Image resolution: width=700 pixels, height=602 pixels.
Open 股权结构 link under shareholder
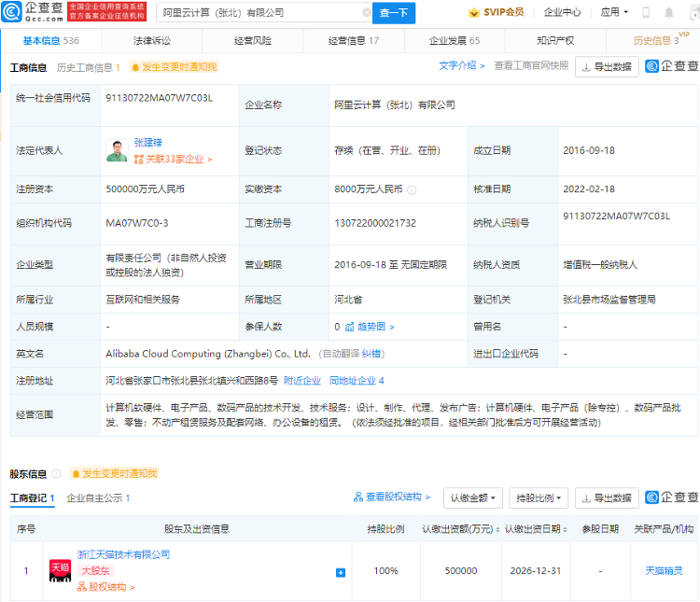tap(105, 587)
